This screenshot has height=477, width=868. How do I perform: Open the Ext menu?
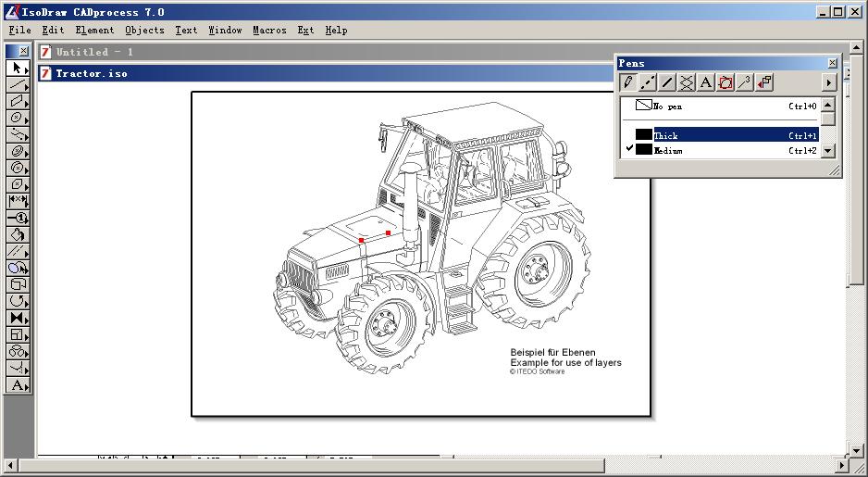[305, 31]
